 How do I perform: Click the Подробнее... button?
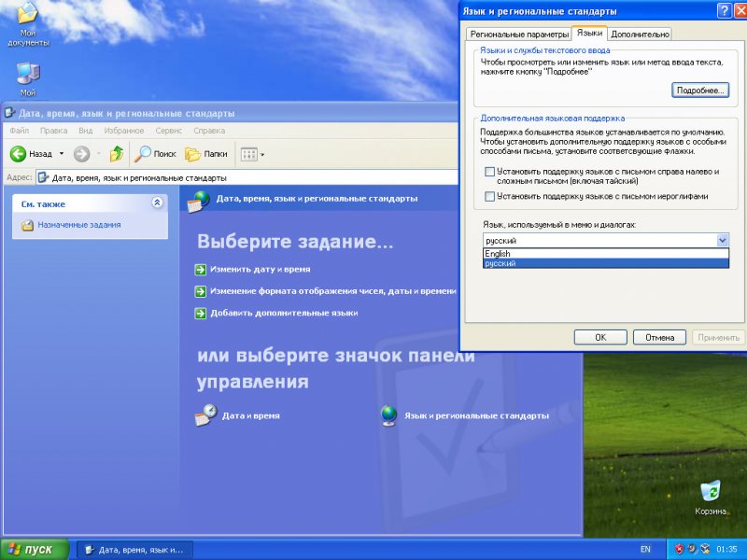(x=700, y=90)
